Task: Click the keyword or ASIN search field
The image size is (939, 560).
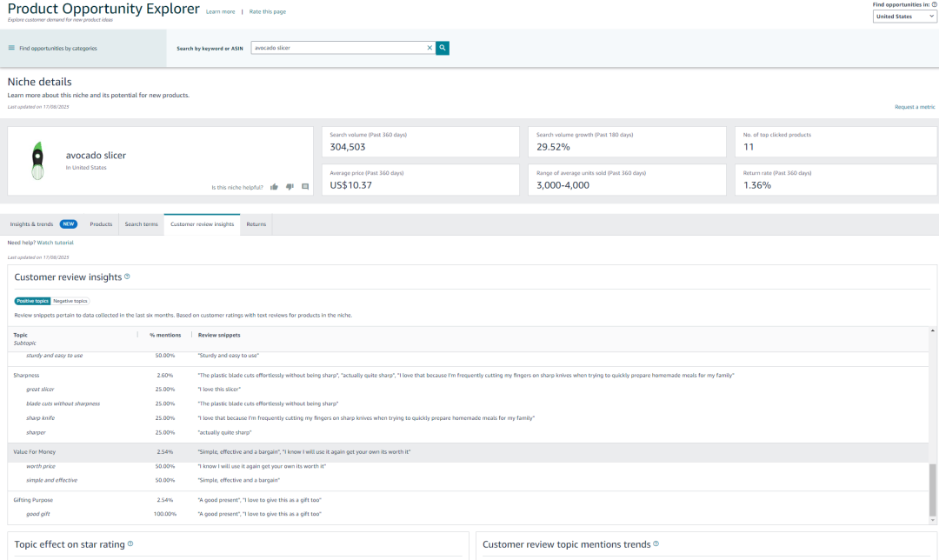Action: (x=339, y=48)
